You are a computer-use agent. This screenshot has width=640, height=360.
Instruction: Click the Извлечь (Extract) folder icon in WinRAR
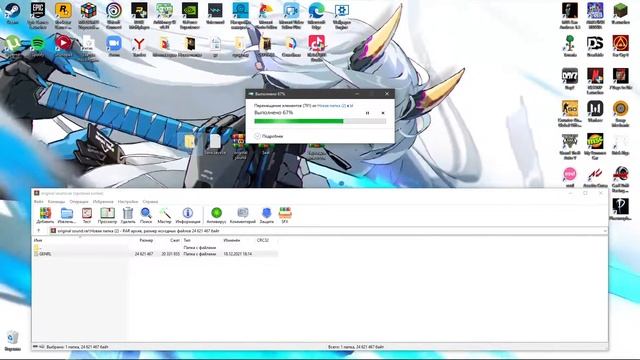[x=67, y=215]
